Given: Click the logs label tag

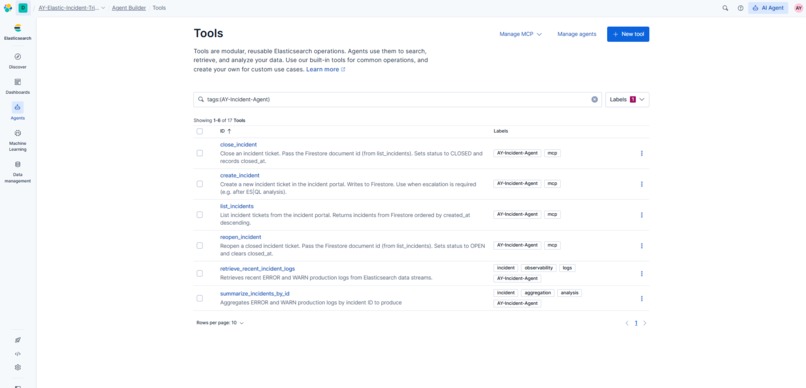Looking at the screenshot, I should pos(567,268).
